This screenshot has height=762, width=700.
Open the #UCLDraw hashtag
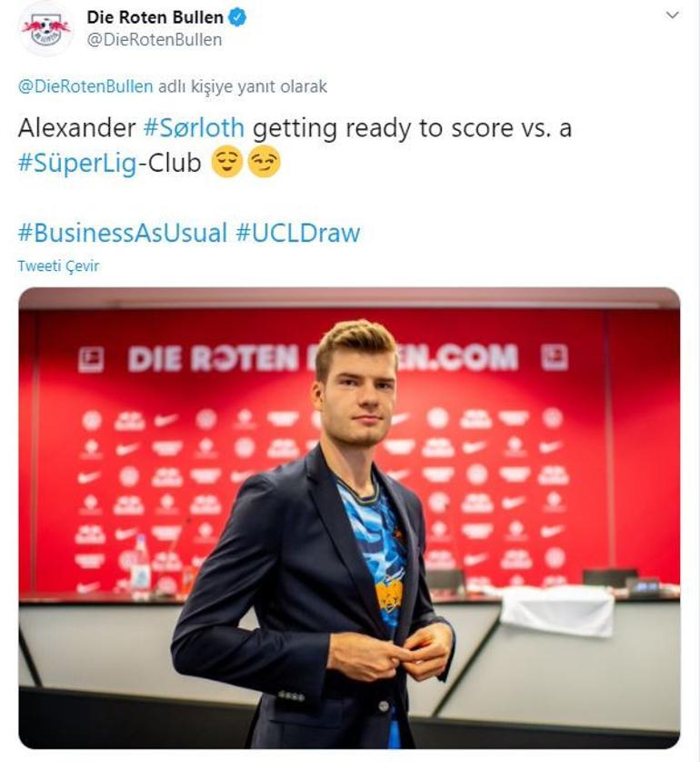pyautogui.click(x=298, y=233)
